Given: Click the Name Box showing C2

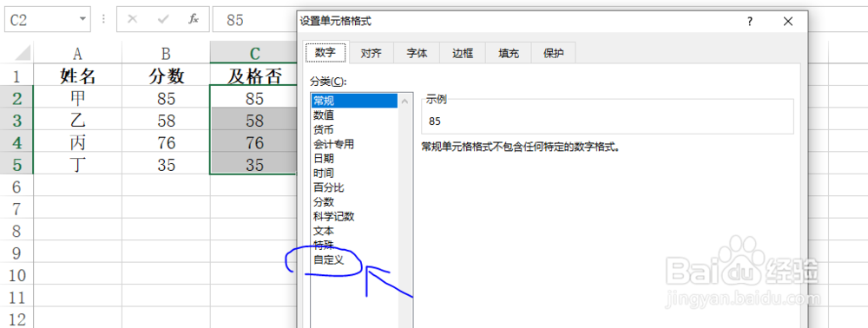Looking at the screenshot, I should pyautogui.click(x=47, y=20).
